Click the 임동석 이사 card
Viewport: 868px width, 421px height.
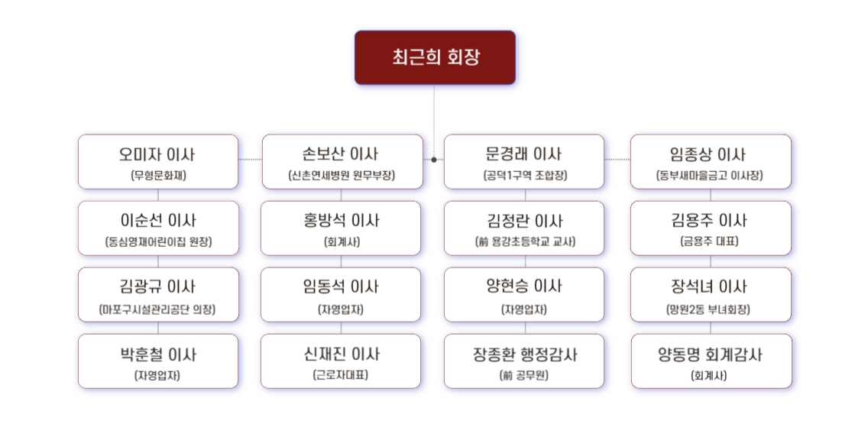point(341,295)
